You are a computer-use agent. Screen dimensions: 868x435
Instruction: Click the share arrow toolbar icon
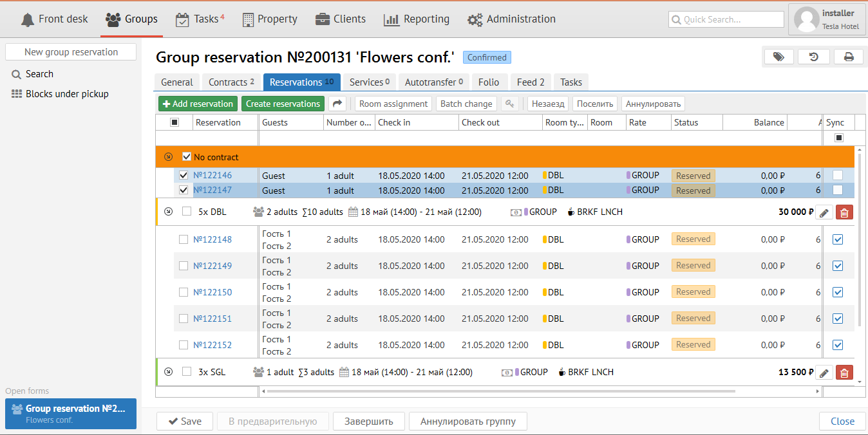(x=337, y=104)
